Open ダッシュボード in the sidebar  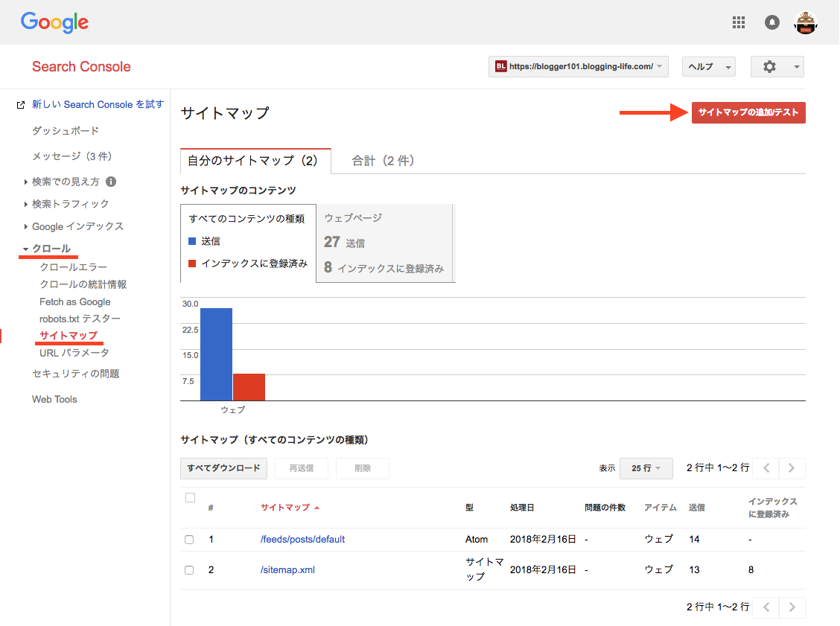pyautogui.click(x=66, y=131)
